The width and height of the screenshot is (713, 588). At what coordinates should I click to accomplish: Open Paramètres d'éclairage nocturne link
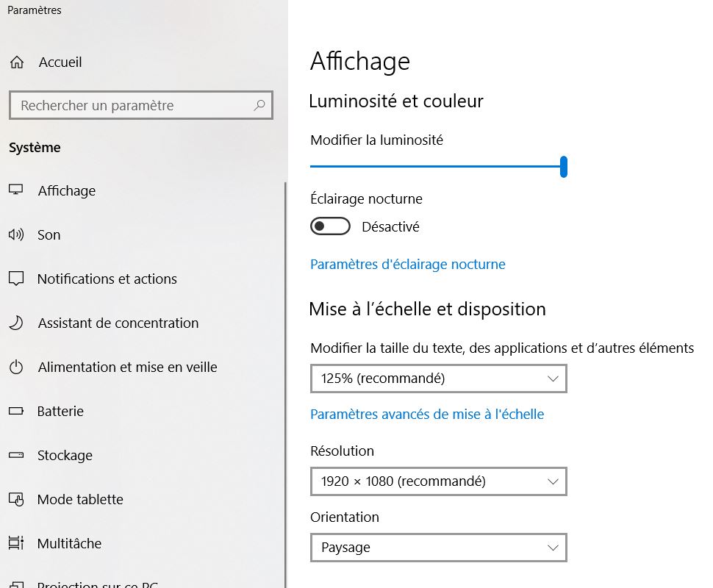pos(407,264)
